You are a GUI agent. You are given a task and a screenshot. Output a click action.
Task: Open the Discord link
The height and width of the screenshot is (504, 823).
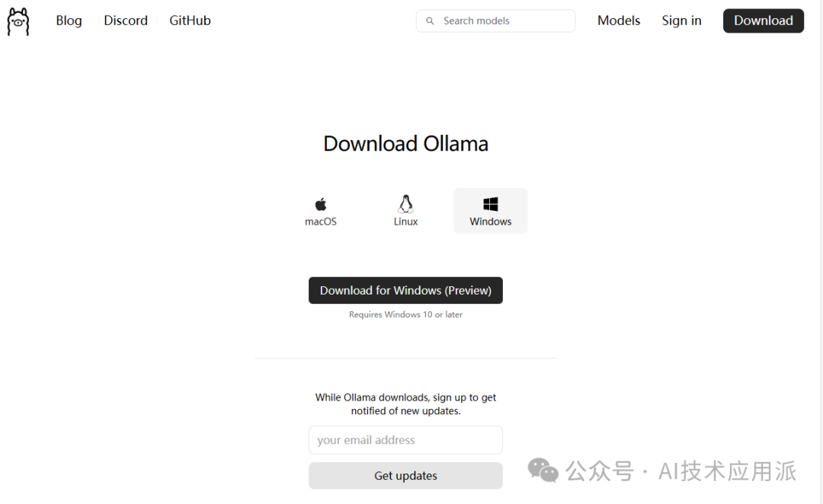coord(126,21)
